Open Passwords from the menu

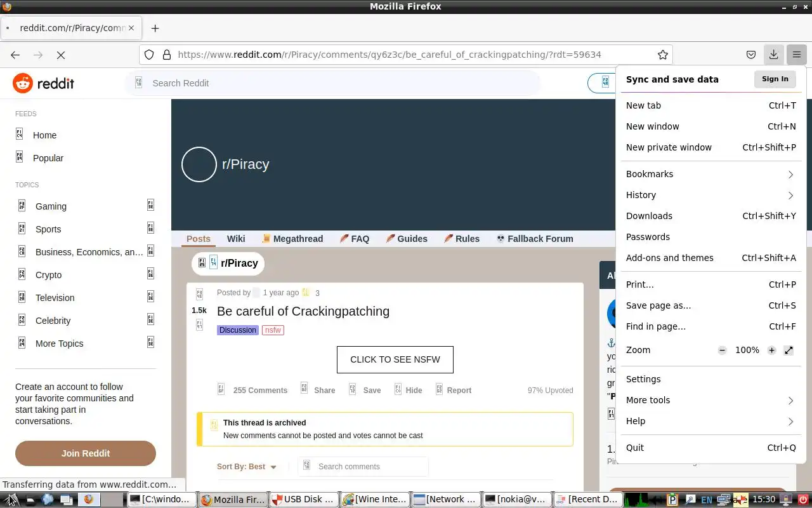[x=710, y=237]
